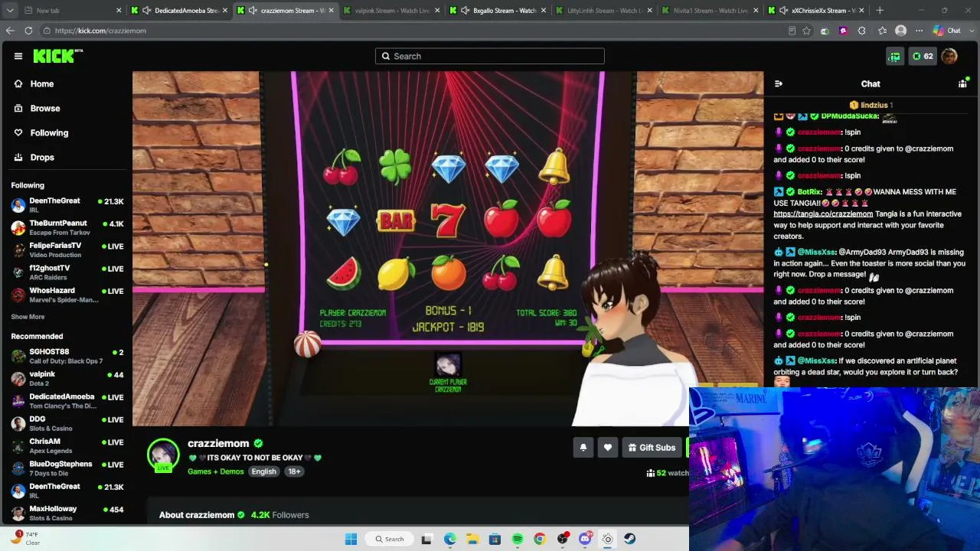Viewport: 980px width, 551px height.
Task: Collapse the chat panel with the arrow icon
Action: [x=779, y=84]
